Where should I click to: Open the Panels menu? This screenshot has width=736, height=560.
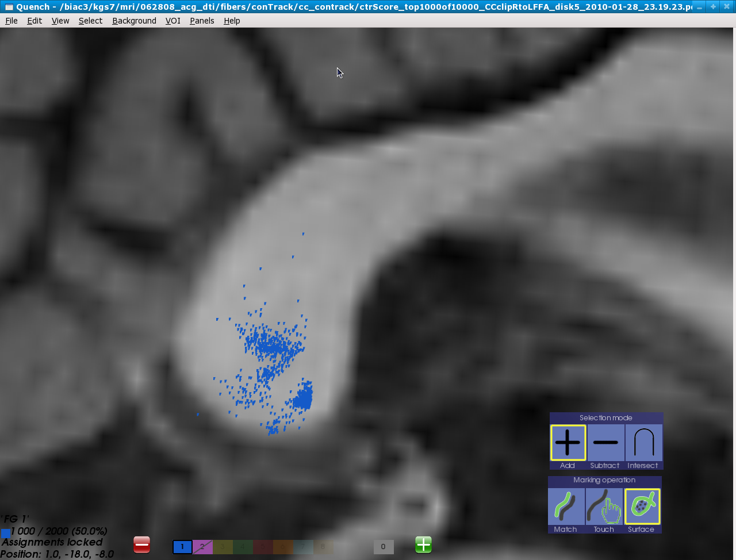(202, 21)
